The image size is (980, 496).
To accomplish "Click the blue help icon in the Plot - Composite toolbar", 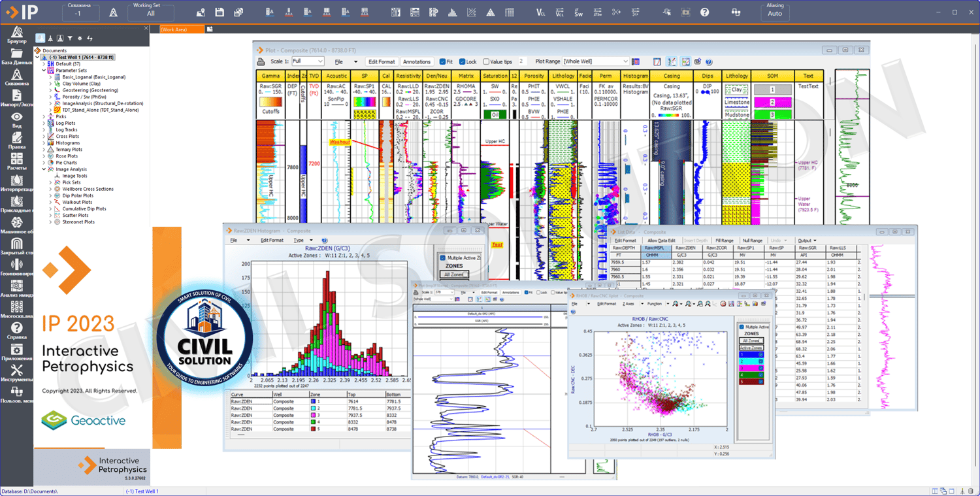I will [709, 61].
